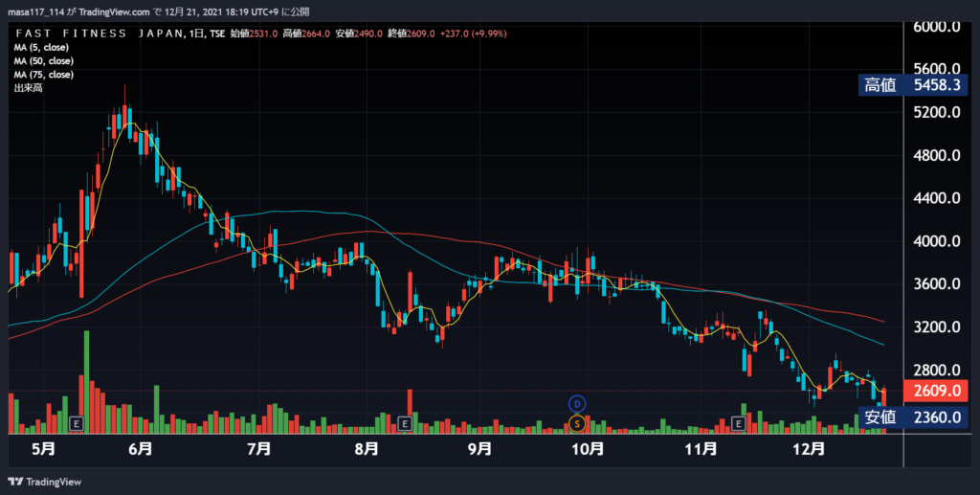
Task: Click the TradingView logo in the footer
Action: click(x=44, y=482)
